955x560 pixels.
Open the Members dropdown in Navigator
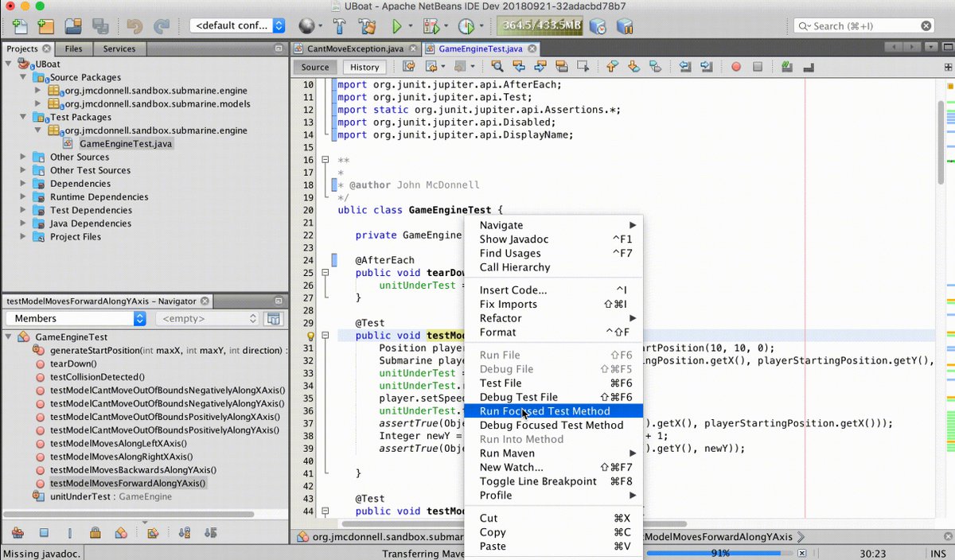(76, 318)
